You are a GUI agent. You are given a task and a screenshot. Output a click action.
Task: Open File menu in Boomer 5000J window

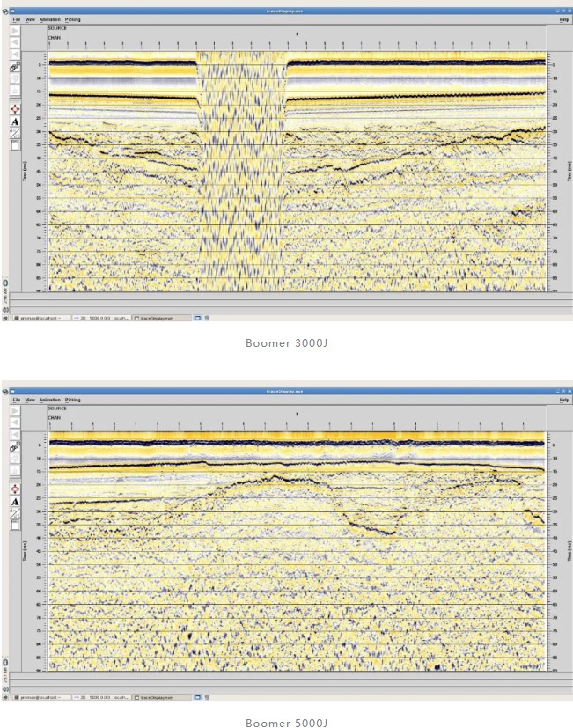point(16,399)
